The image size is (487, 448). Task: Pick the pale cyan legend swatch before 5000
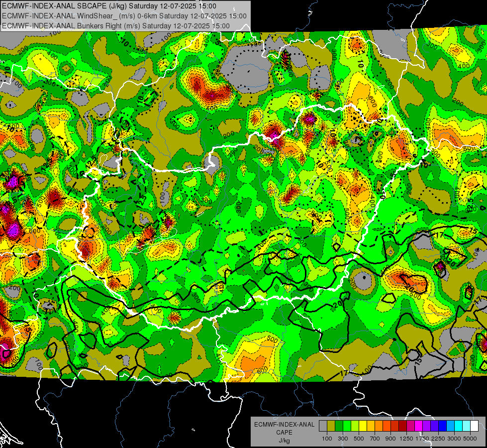click(x=467, y=426)
